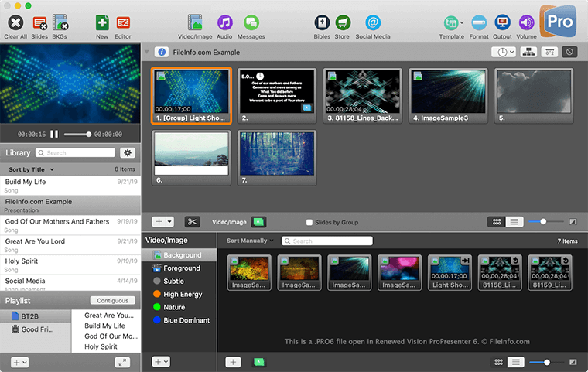This screenshot has width=588, height=372.
Task: Click the Clear All icon
Action: [15, 23]
